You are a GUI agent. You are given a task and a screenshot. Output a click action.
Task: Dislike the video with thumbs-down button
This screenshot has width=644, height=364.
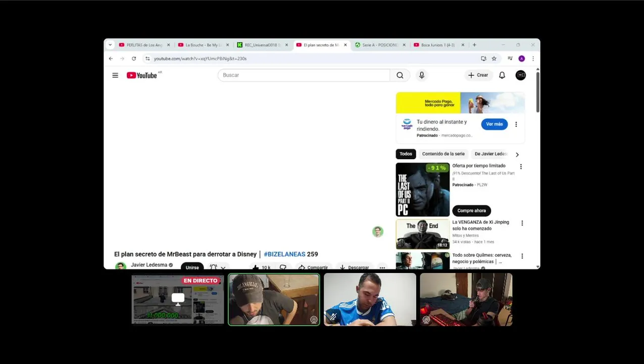click(283, 266)
